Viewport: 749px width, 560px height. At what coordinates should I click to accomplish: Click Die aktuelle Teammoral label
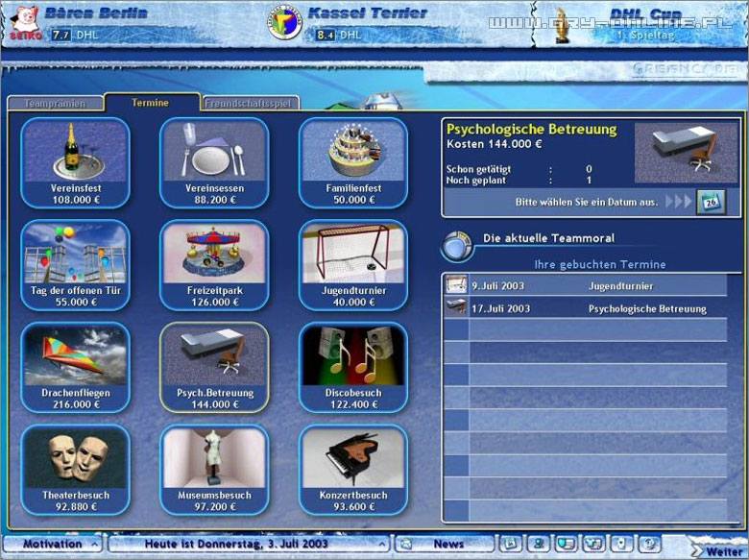coord(549,238)
